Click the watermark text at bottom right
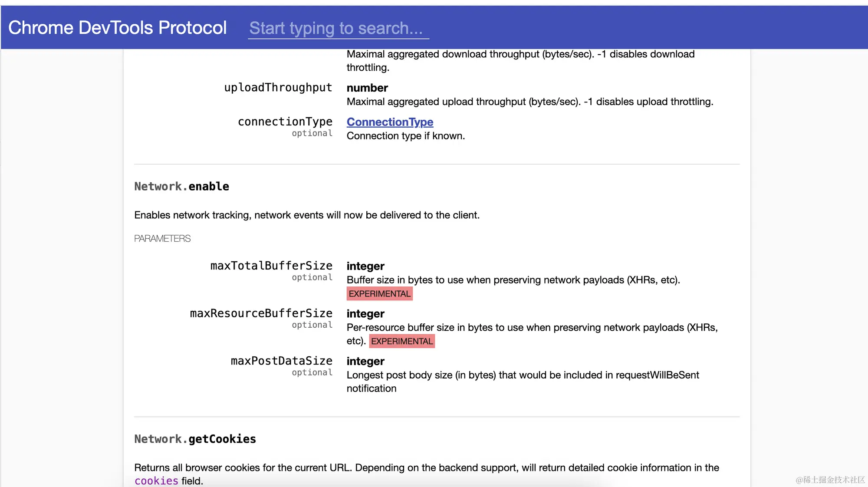The height and width of the screenshot is (487, 868). 830,480
